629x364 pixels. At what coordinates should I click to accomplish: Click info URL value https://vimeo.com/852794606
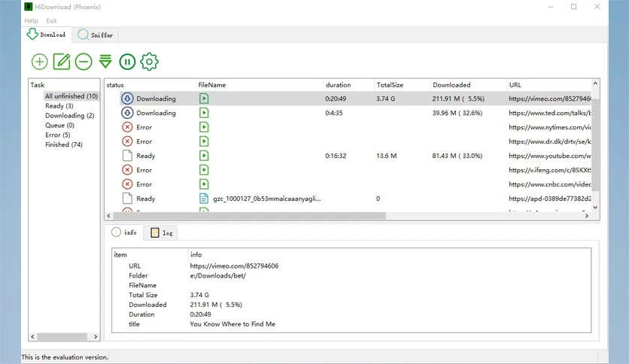(x=234, y=265)
